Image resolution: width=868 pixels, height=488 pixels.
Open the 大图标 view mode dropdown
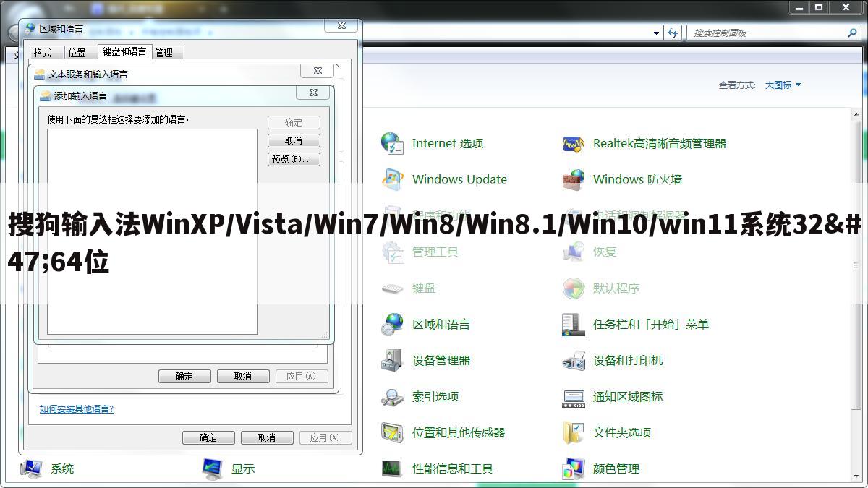pyautogui.click(x=783, y=85)
